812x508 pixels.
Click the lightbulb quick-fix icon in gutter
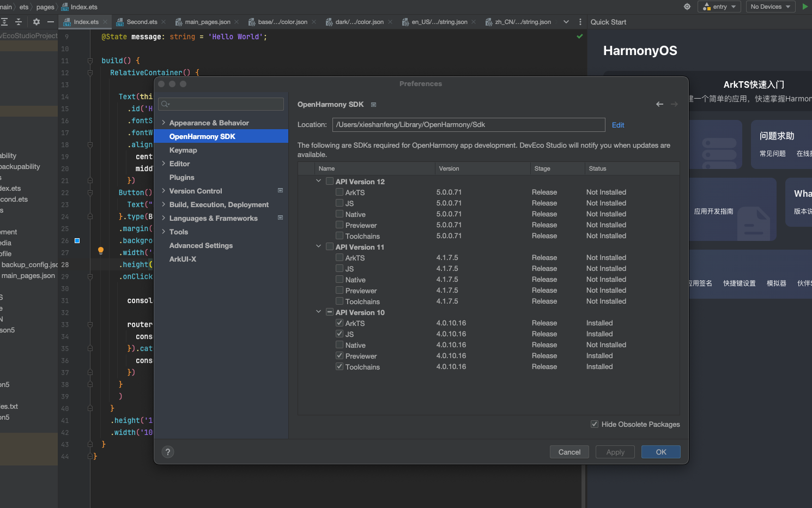pyautogui.click(x=101, y=251)
